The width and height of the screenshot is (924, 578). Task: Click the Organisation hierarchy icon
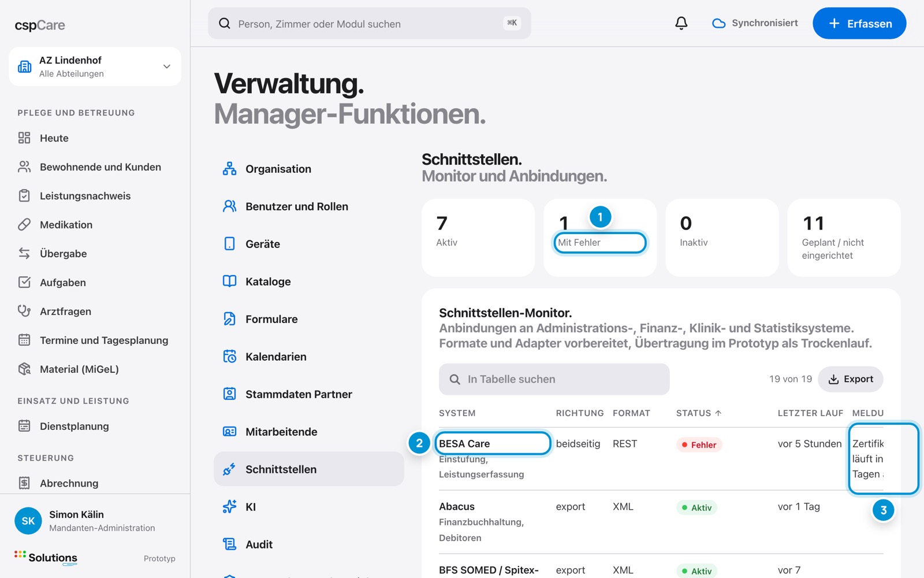[230, 169]
